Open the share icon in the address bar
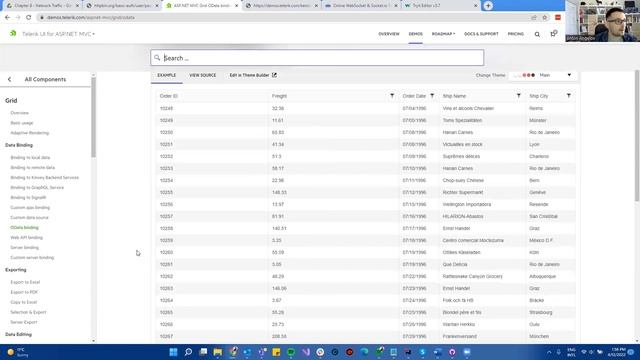640x360 pixels. pos(534,18)
